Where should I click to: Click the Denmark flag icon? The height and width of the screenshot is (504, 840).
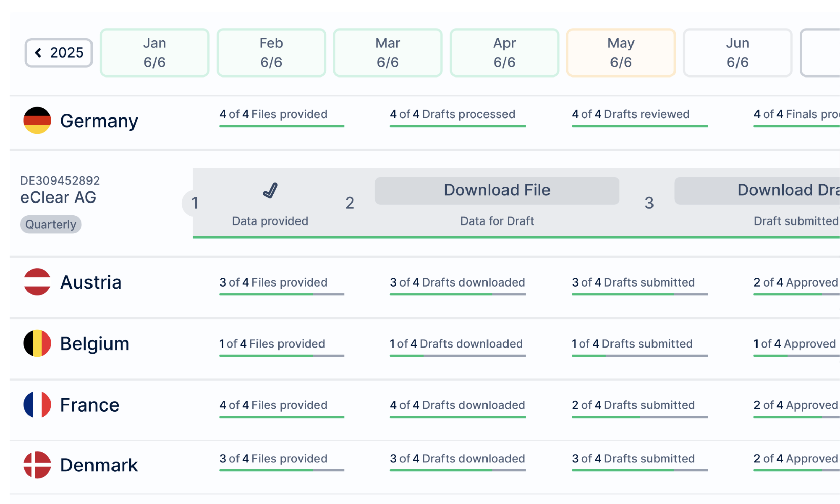[x=37, y=465]
